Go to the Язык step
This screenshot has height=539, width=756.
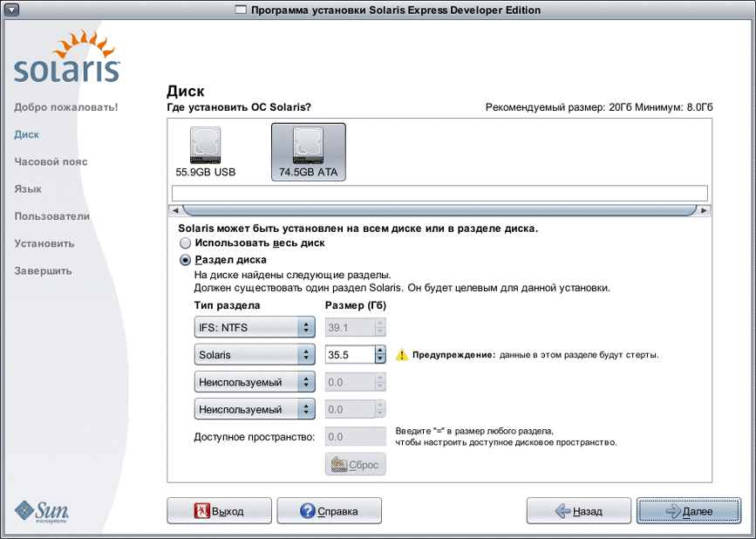pos(28,189)
